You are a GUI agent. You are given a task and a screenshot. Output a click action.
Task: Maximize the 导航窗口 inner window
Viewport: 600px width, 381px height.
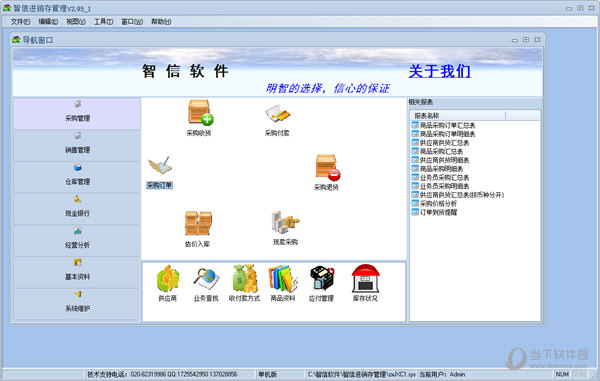pyautogui.click(x=526, y=40)
